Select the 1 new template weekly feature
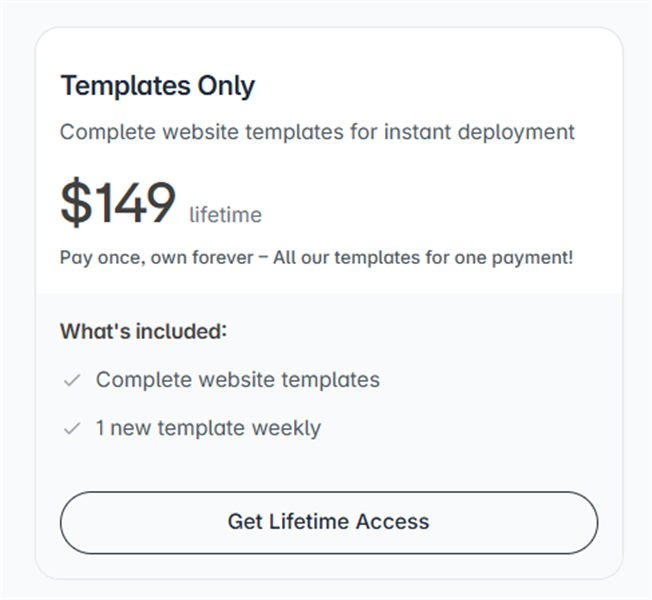 click(208, 428)
